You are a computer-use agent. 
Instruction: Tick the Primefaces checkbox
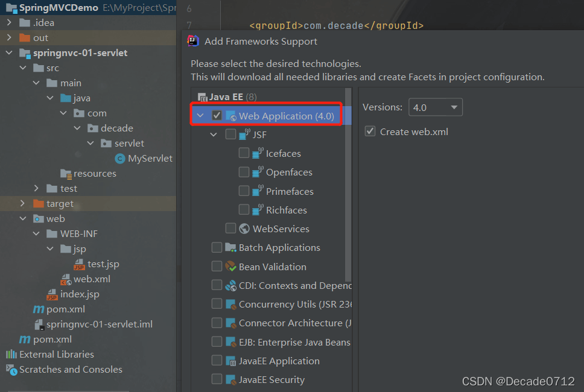[244, 191]
